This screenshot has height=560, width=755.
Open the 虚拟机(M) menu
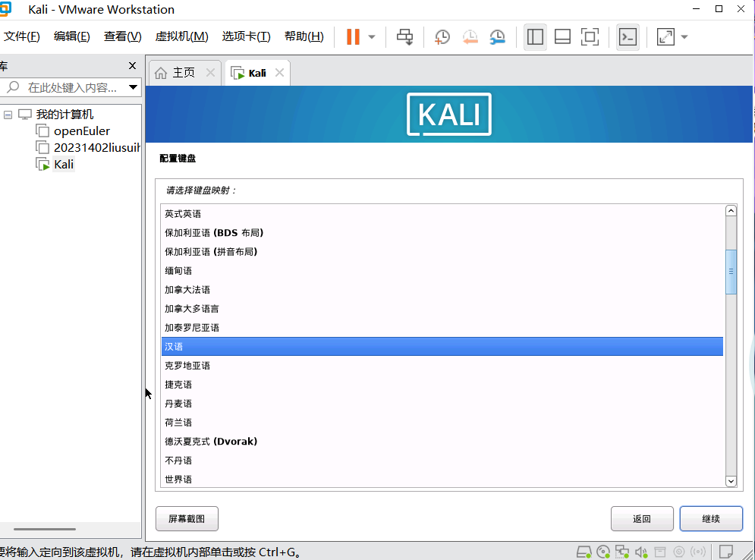(181, 36)
